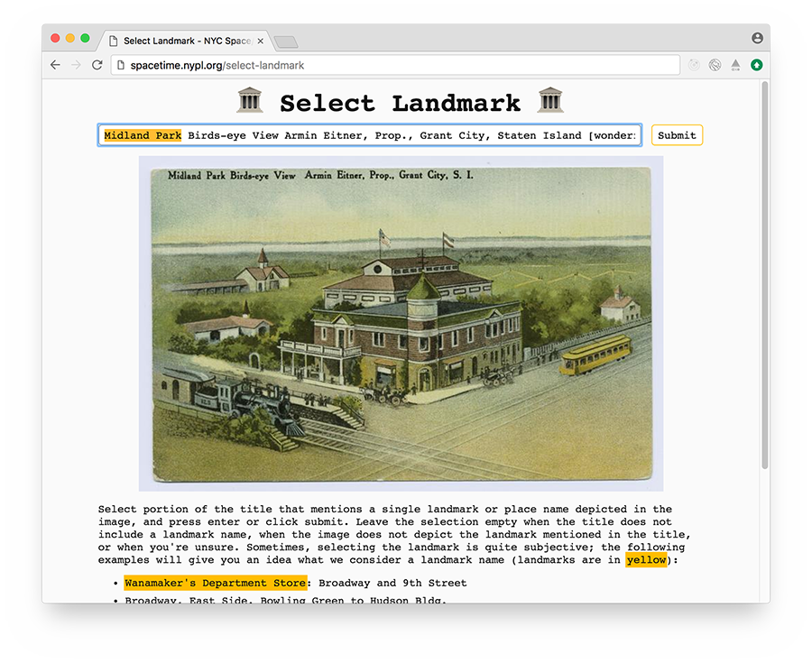Click the Select Landmark heading
This screenshot has width=812, height=663.
[400, 103]
